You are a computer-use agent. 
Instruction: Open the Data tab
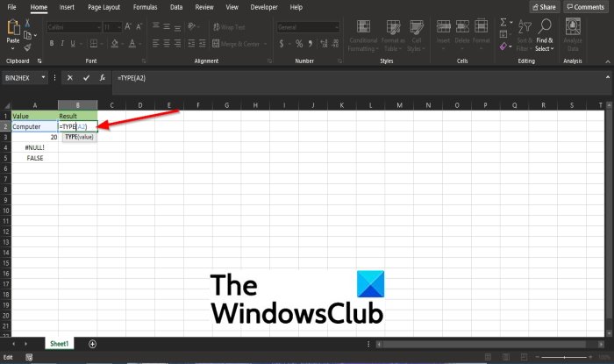click(176, 7)
